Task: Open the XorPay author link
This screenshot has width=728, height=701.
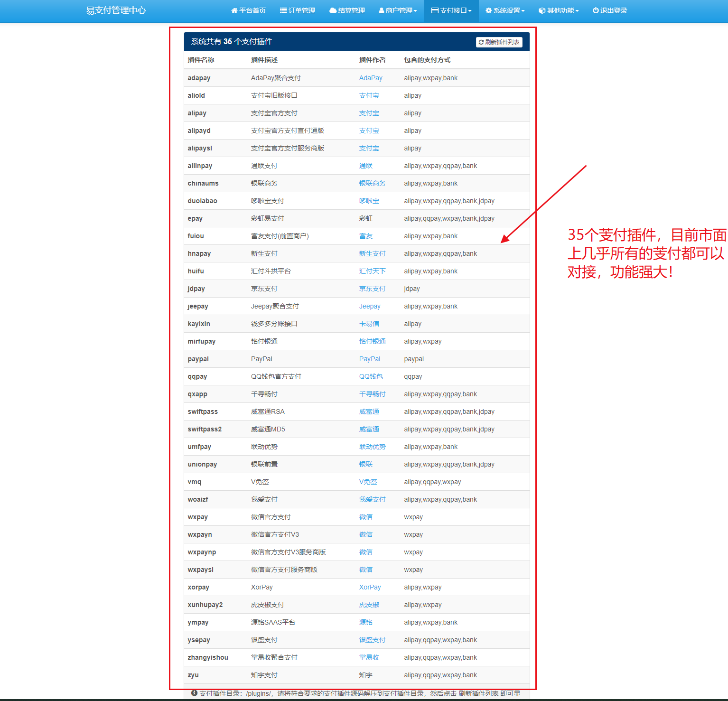Action: (x=370, y=587)
